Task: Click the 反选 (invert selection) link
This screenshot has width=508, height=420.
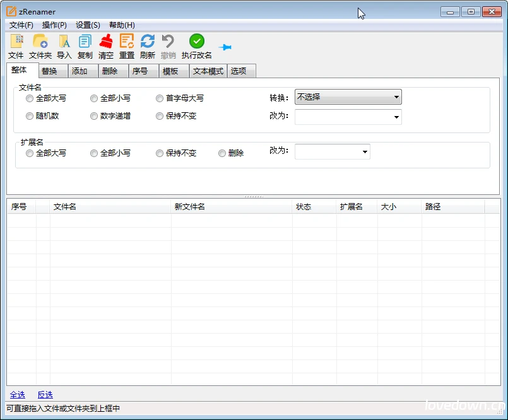Action: coord(44,394)
